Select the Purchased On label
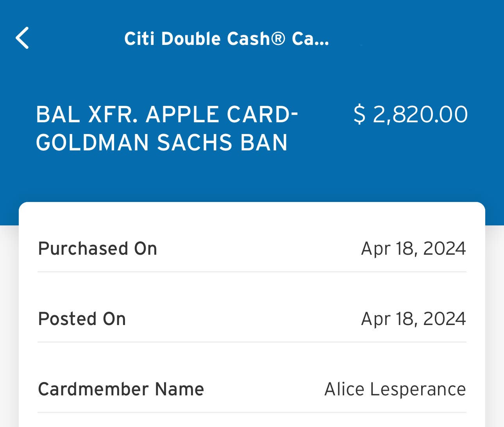The width and height of the screenshot is (504, 427). (98, 248)
